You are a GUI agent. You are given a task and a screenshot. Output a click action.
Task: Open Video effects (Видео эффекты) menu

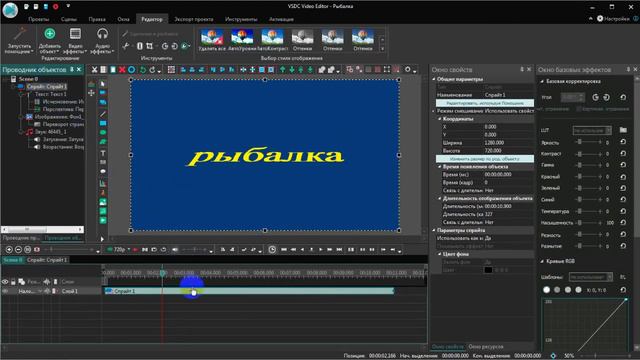tap(75, 40)
